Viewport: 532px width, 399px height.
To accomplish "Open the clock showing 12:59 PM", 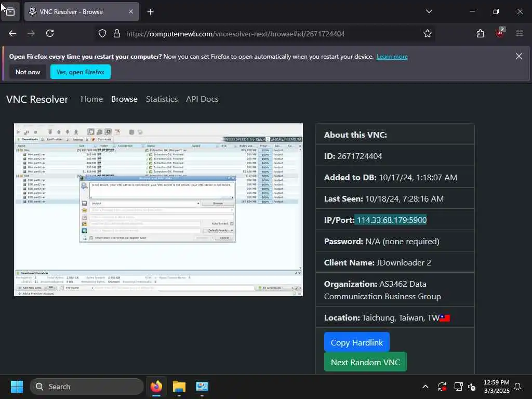I will pyautogui.click(x=496, y=387).
